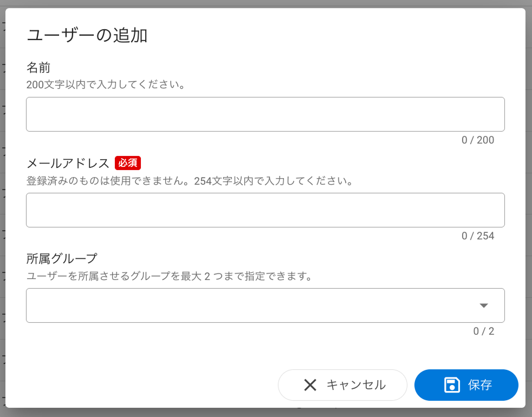Click the red 必須 badge

click(128, 162)
